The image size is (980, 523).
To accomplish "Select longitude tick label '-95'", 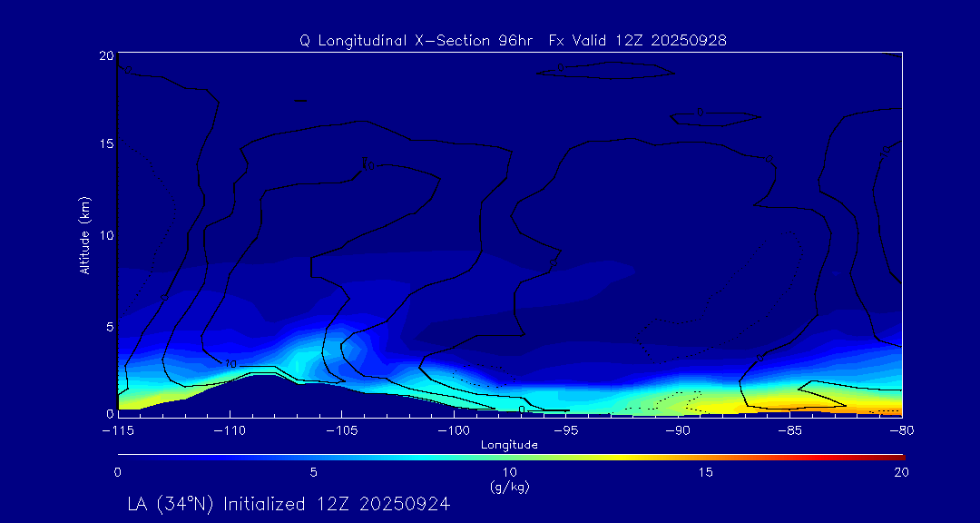I will coord(565,431).
